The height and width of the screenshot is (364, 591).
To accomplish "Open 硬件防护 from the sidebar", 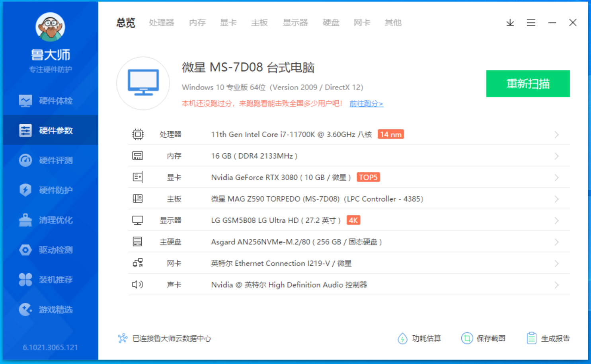I will pos(50,190).
